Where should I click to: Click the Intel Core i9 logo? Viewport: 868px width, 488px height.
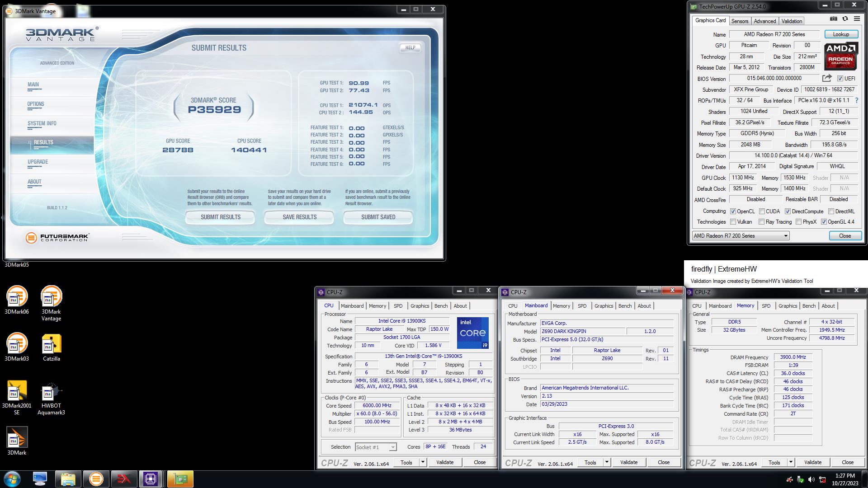[472, 333]
